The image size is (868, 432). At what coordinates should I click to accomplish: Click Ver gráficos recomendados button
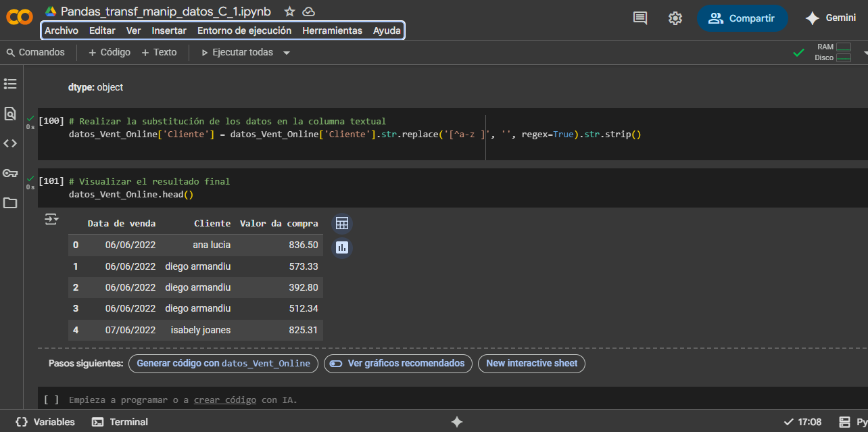[398, 363]
